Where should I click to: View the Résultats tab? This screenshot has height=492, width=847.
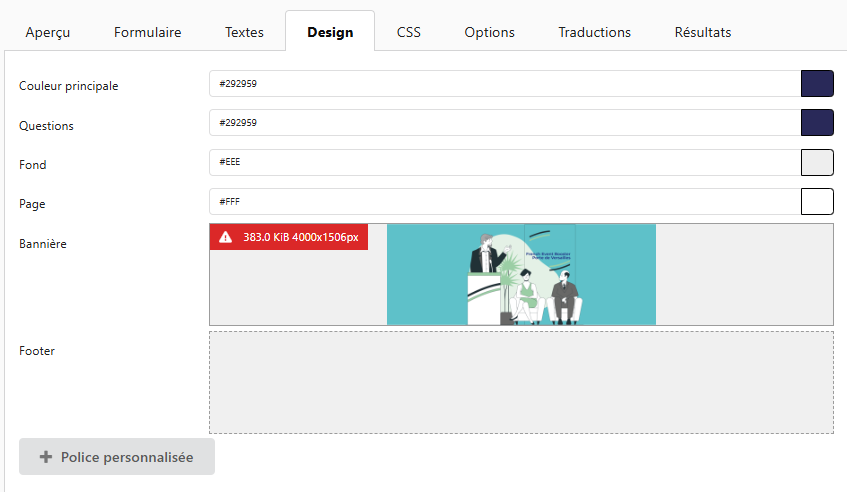click(702, 32)
